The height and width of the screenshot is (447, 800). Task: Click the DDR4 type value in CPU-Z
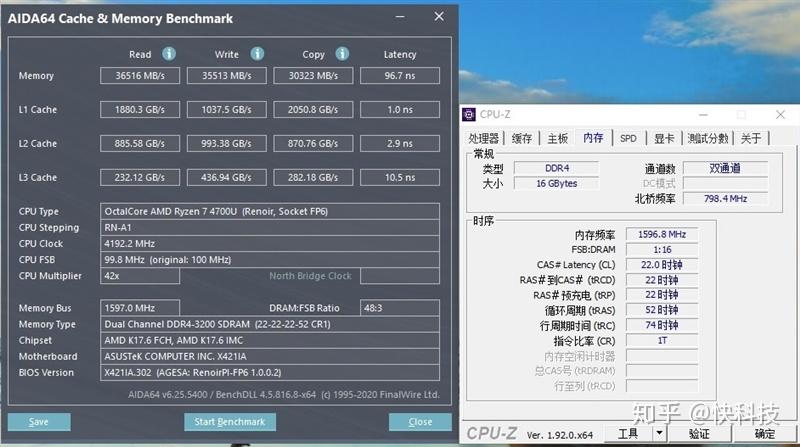557,168
